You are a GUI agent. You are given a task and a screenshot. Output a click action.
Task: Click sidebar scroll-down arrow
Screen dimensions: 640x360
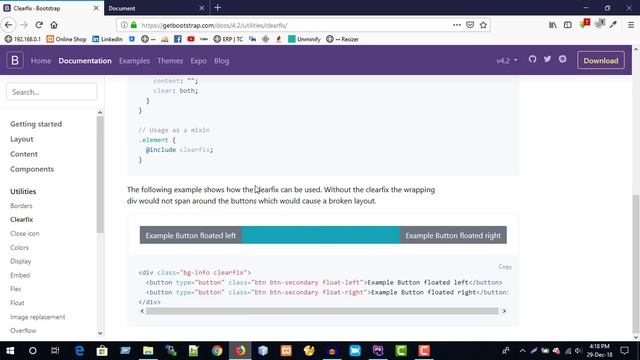[x=100, y=333]
